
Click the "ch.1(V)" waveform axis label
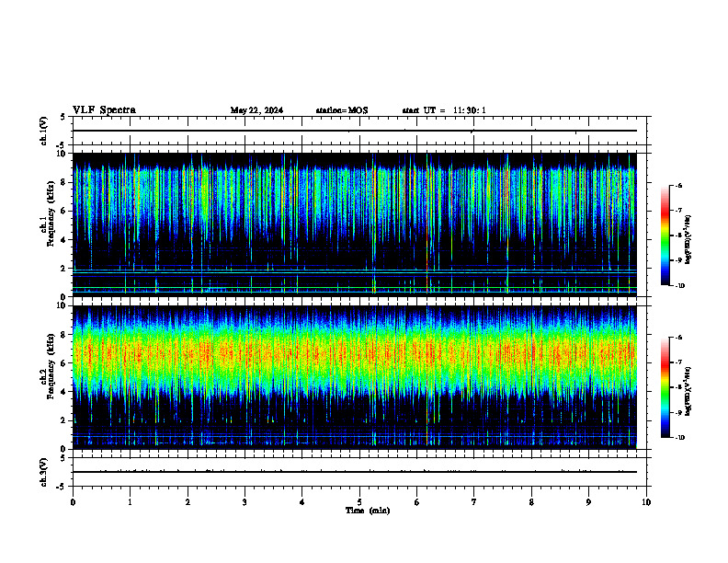coord(43,131)
